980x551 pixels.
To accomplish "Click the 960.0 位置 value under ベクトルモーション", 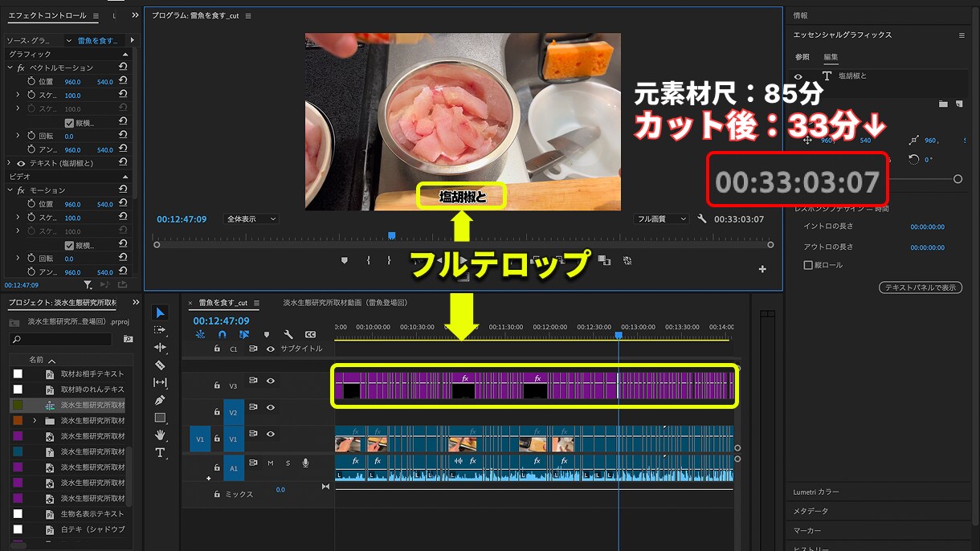I will (x=72, y=81).
